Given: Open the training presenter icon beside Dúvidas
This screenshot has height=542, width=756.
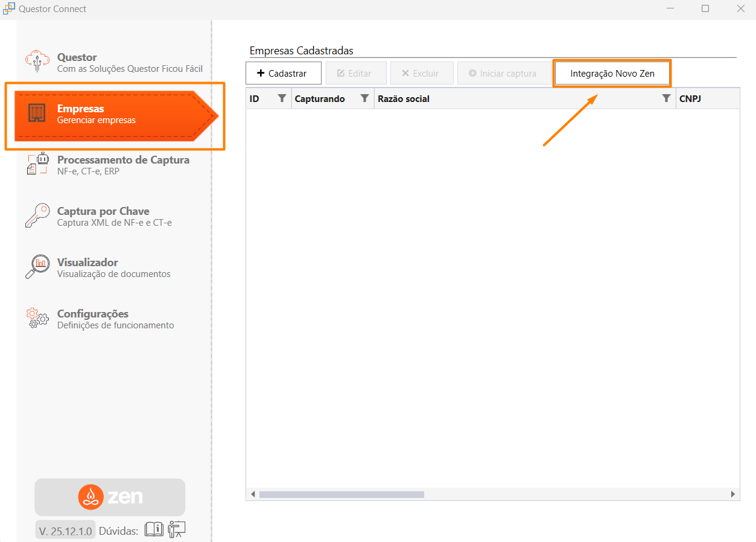Looking at the screenshot, I should pos(177,529).
